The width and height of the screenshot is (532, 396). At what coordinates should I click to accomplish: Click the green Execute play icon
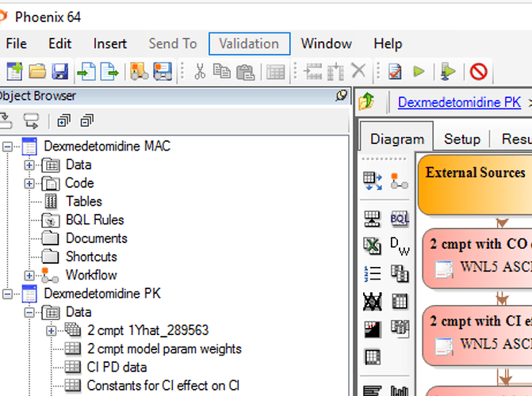click(x=419, y=71)
